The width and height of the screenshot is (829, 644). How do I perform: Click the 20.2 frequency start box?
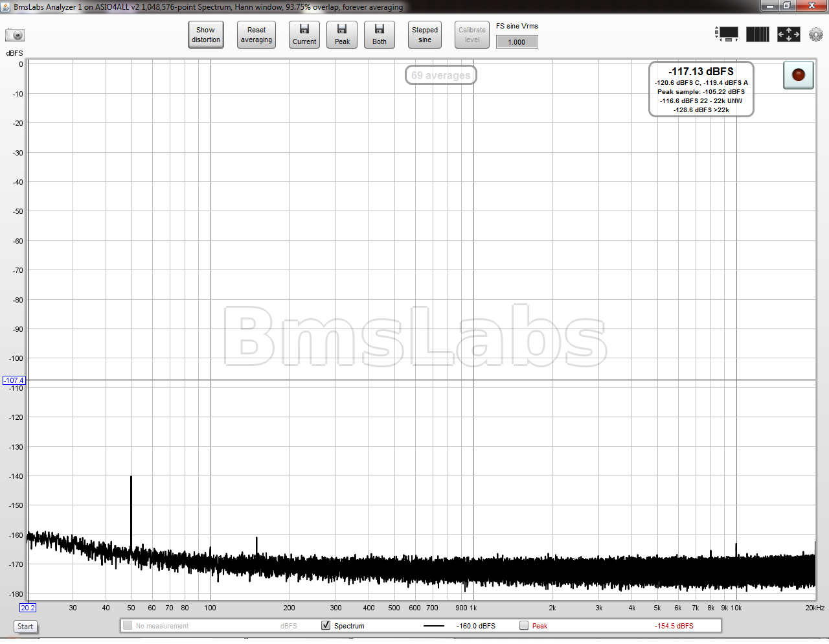pyautogui.click(x=28, y=608)
